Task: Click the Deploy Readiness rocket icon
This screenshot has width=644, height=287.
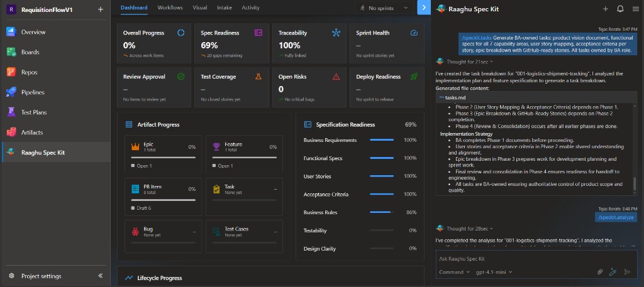Action: tap(414, 77)
